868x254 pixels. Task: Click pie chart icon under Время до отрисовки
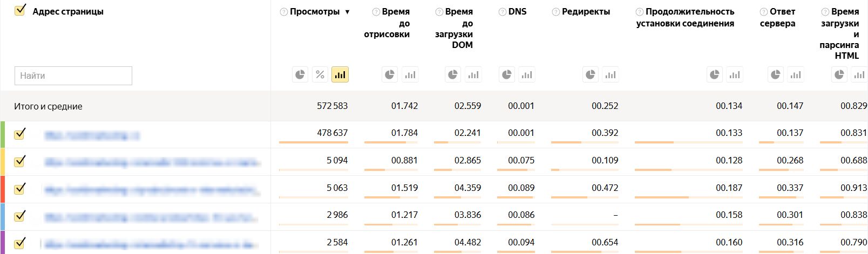tap(390, 74)
